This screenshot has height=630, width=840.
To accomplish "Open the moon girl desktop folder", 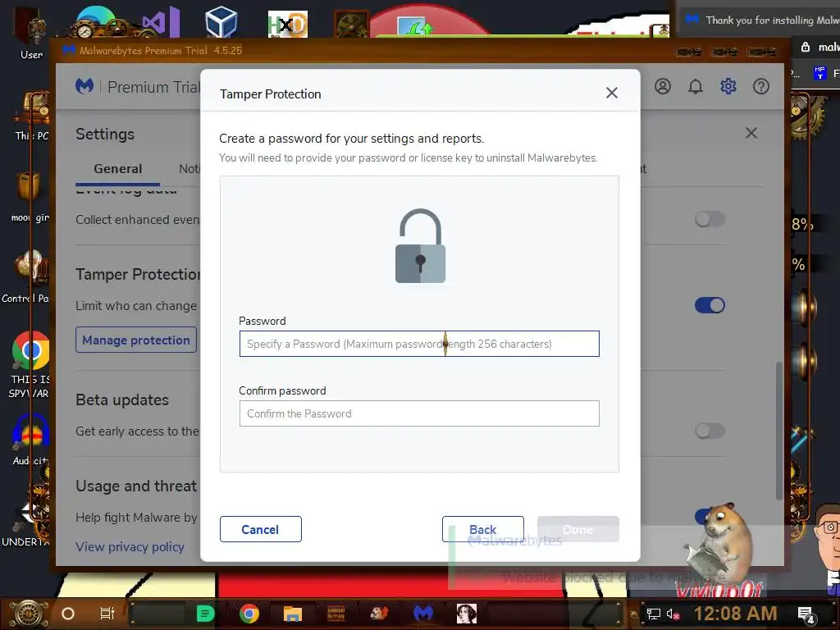I will pos(30,197).
